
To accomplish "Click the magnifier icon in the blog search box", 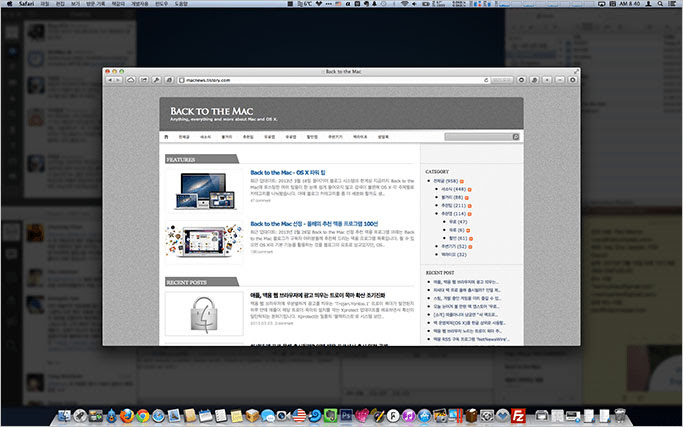I will 516,137.
